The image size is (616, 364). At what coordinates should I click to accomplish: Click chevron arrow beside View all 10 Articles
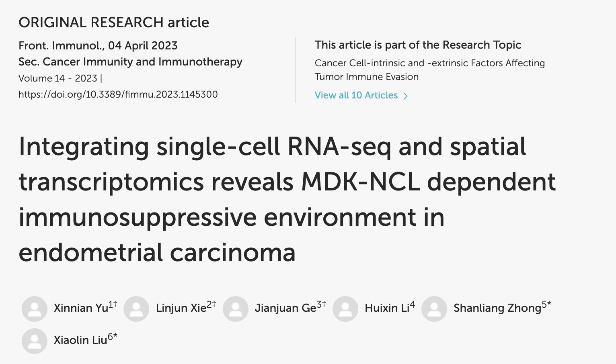(405, 96)
